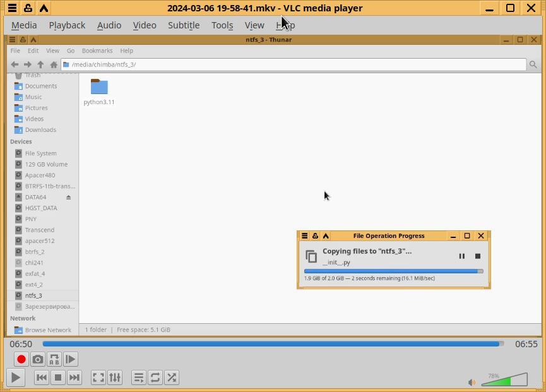Viewport: 546px width, 392px height.
Task: Take a snapshot with VLC camera icon
Action: click(38, 359)
